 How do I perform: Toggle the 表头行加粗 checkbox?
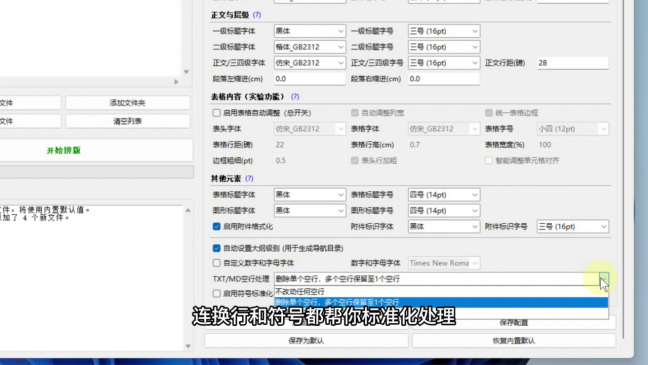pyautogui.click(x=355, y=160)
